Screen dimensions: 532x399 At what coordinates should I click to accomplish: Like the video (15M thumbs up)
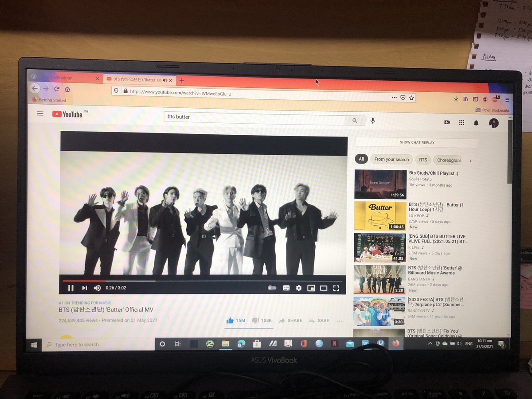(x=235, y=320)
